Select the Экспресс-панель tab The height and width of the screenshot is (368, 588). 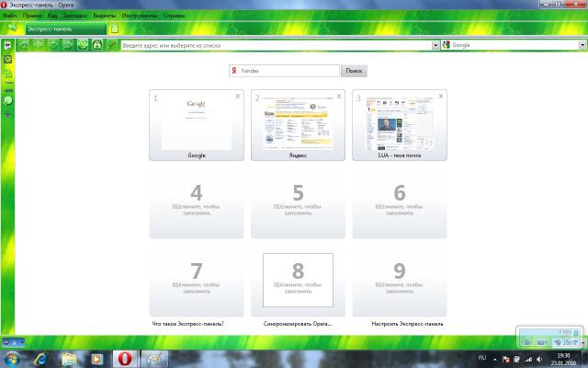click(x=65, y=29)
